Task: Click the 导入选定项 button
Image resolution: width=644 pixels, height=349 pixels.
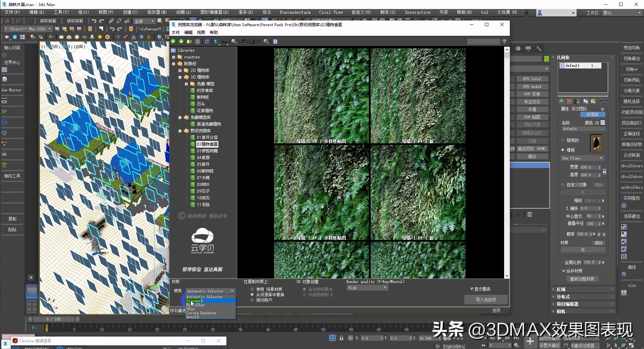Action: [x=486, y=300]
